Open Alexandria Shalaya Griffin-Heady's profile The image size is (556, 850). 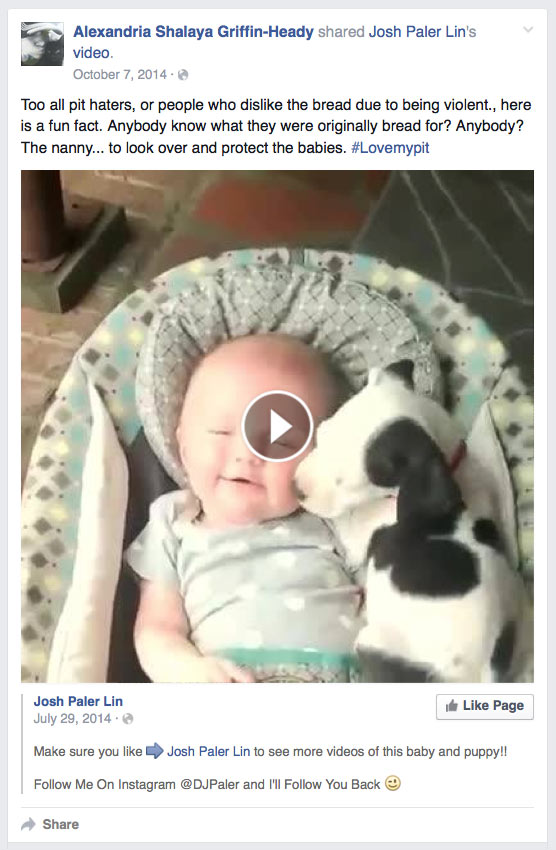(193, 32)
